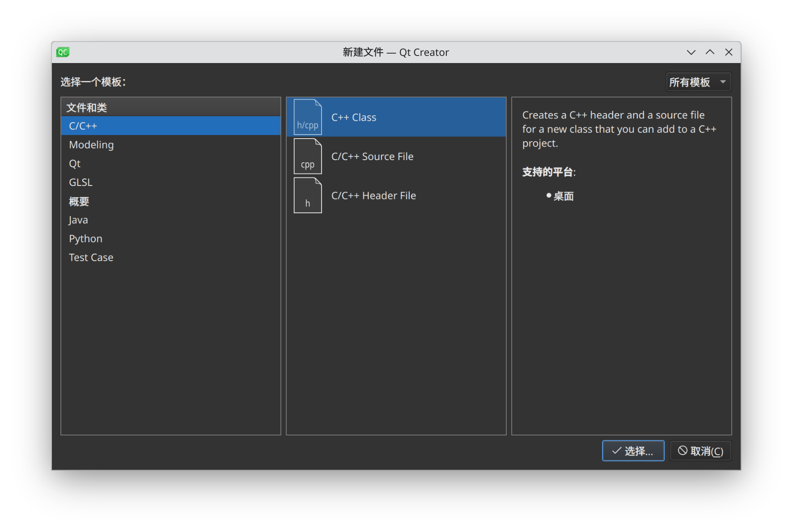Choose the Qt category

click(x=171, y=163)
